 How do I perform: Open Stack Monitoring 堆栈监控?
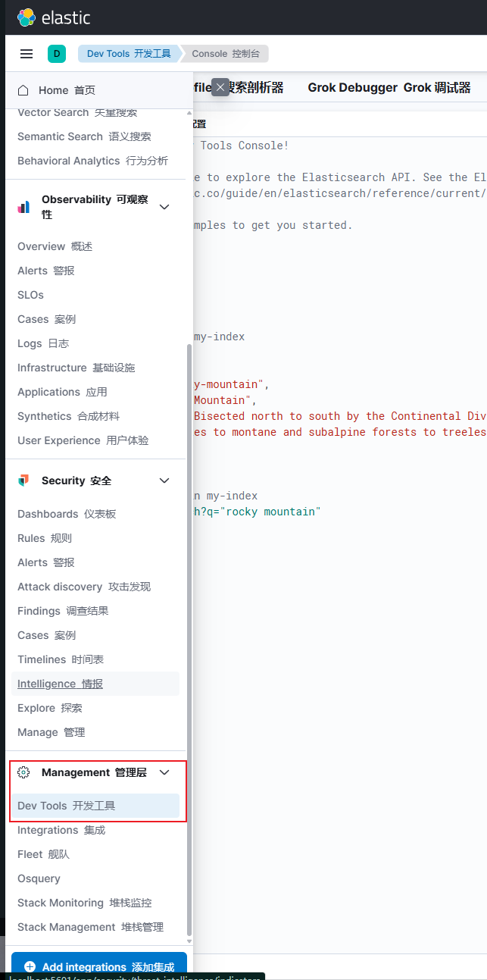85,903
